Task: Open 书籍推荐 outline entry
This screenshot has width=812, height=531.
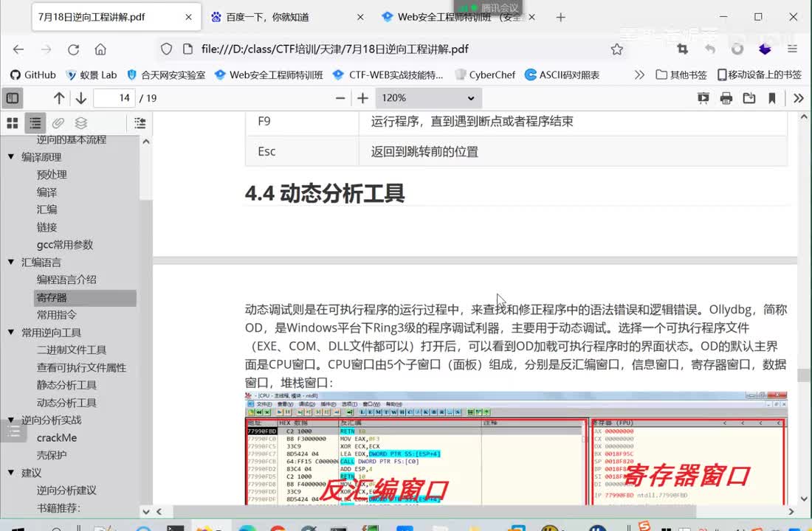Action: [58, 507]
